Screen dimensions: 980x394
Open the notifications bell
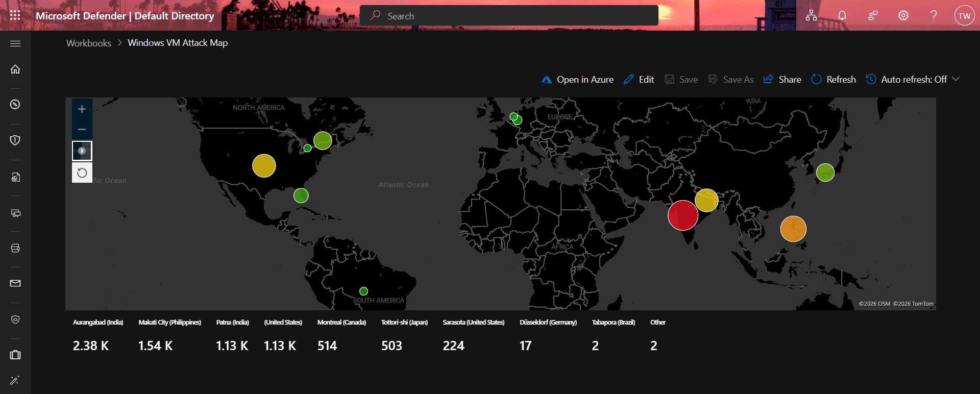[x=842, y=16]
